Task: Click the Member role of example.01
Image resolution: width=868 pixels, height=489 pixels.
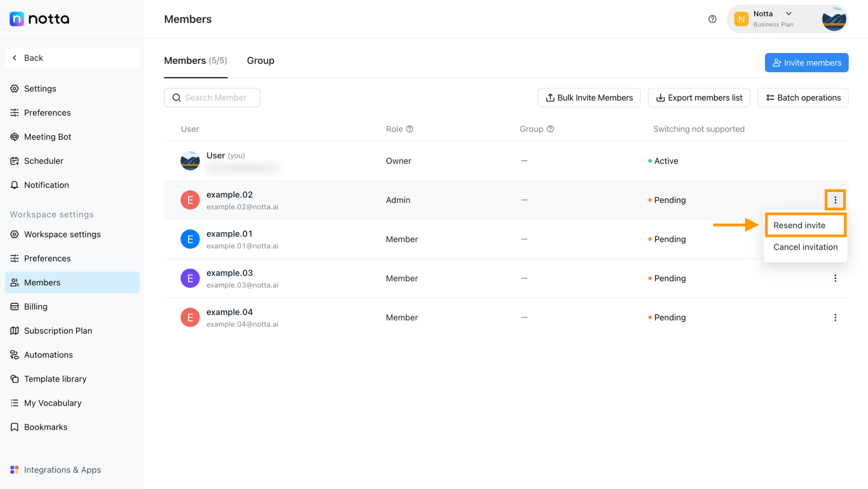Action: pyautogui.click(x=402, y=239)
